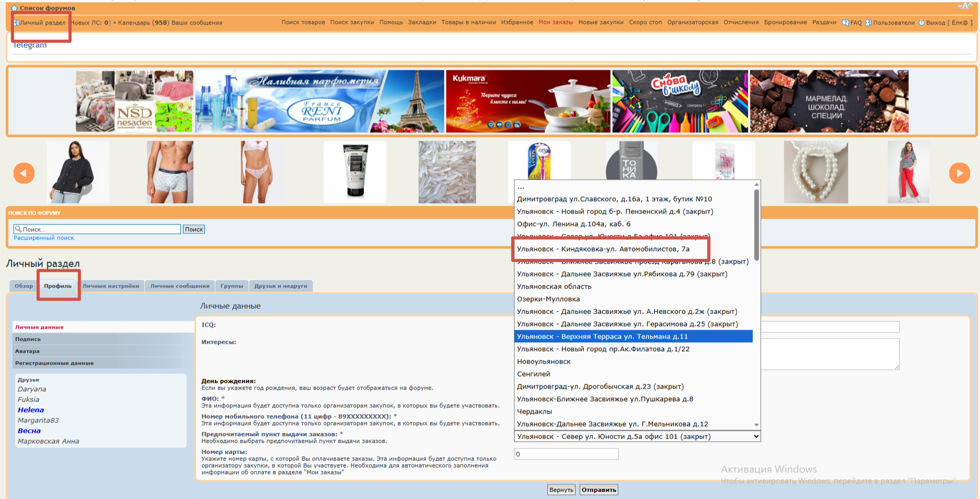Switch to the Профиль tab
980x499 pixels.
[x=57, y=286]
